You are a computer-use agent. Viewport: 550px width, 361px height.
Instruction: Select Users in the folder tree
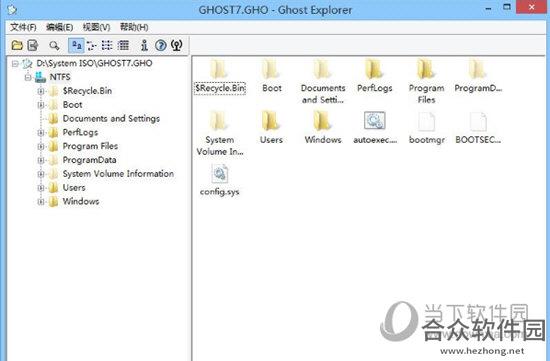(74, 188)
